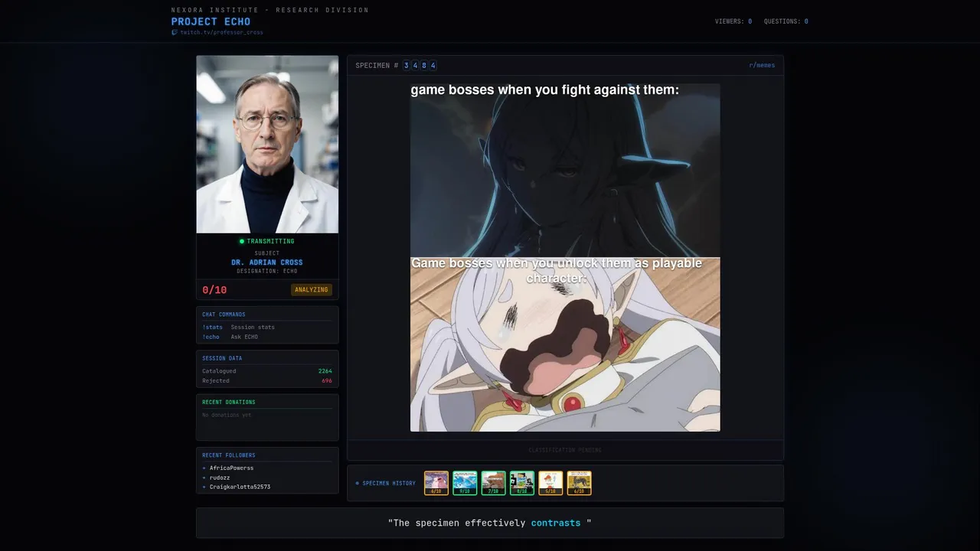Image resolution: width=980 pixels, height=551 pixels.
Task: Click the SPECIMEN HISTORY bullet icon
Action: [357, 484]
